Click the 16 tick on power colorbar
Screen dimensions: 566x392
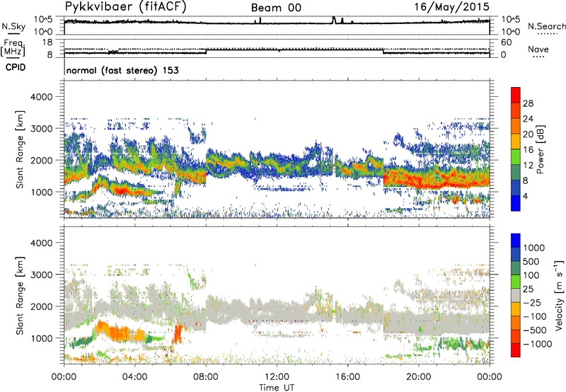tap(528, 150)
